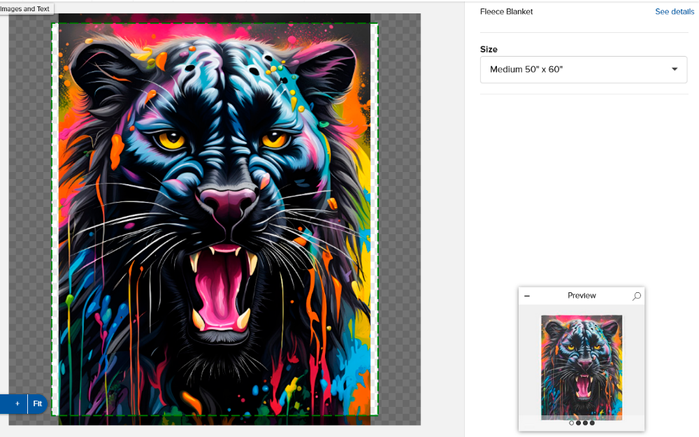Click the Size dropdown arrow
699x437 pixels.
click(x=675, y=69)
